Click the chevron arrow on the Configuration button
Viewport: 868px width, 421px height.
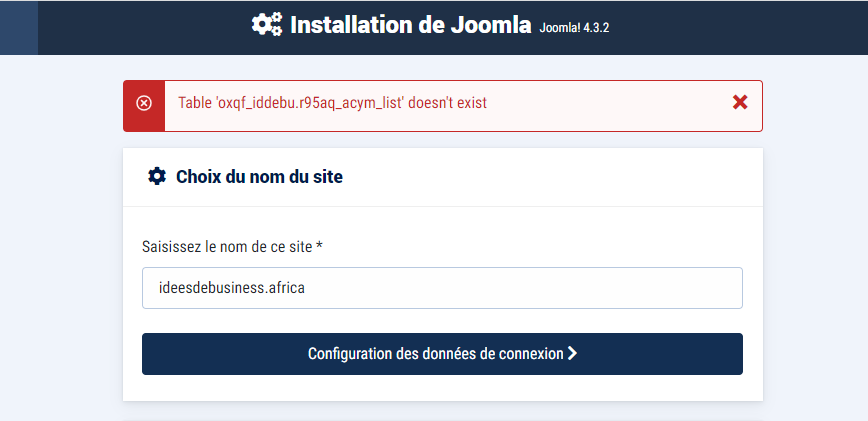coord(572,353)
